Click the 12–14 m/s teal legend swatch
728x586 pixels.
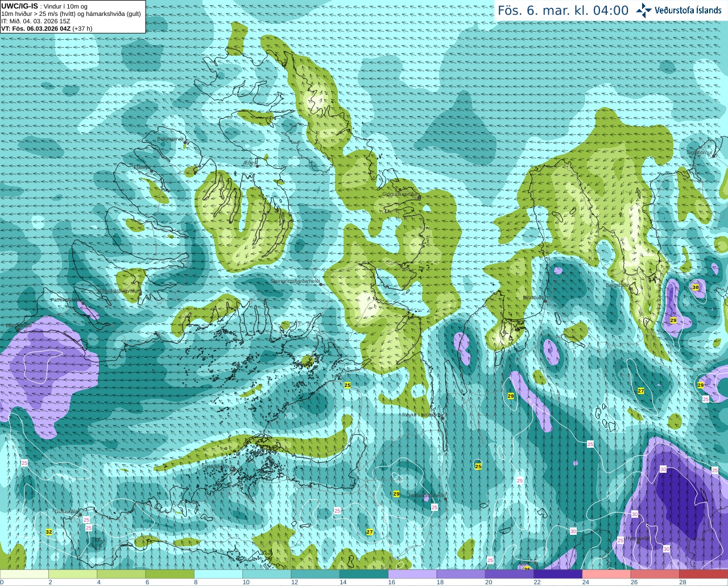tap(316, 574)
